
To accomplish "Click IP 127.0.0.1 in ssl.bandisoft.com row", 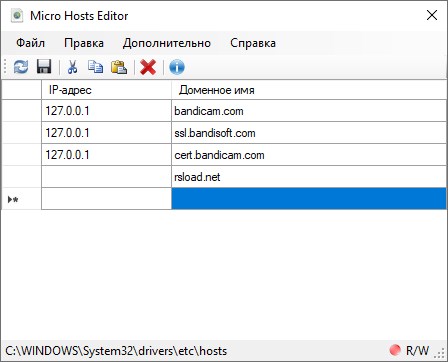I will coord(106,133).
